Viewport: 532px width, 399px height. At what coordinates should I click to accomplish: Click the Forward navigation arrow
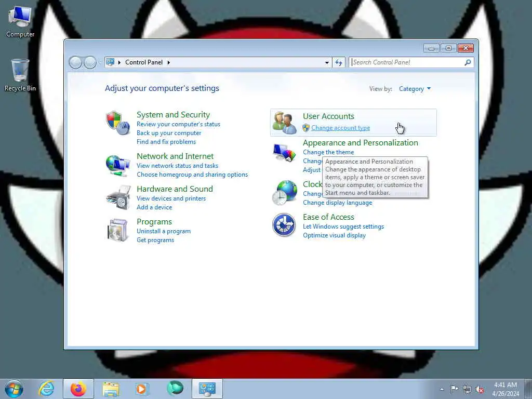90,62
